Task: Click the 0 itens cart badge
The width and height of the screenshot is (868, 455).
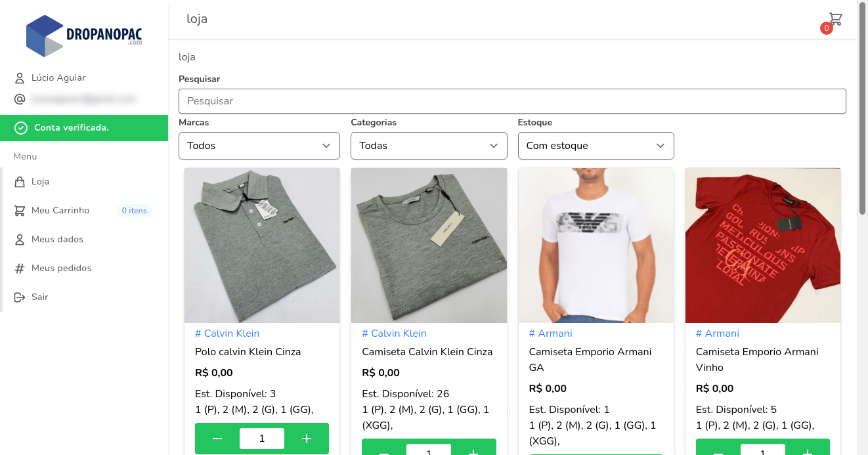Action: point(134,211)
